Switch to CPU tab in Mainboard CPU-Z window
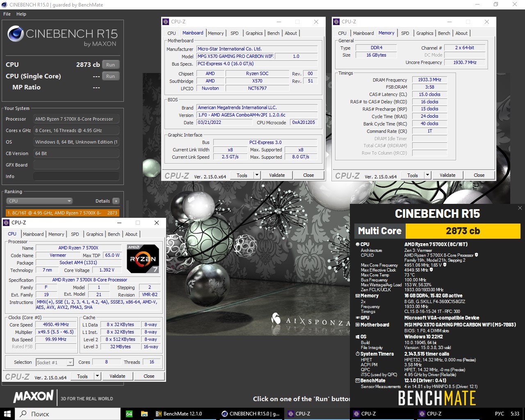The width and height of the screenshot is (525, 420). (171, 33)
